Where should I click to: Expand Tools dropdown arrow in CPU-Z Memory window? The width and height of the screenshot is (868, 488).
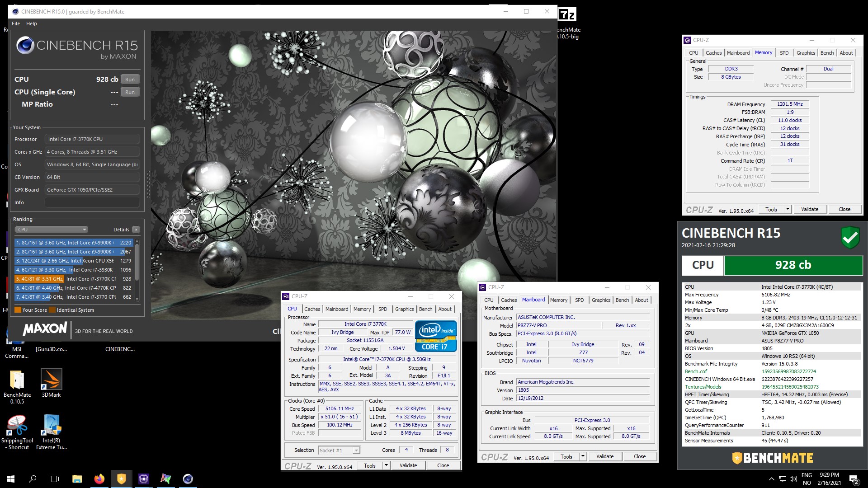[x=788, y=209]
